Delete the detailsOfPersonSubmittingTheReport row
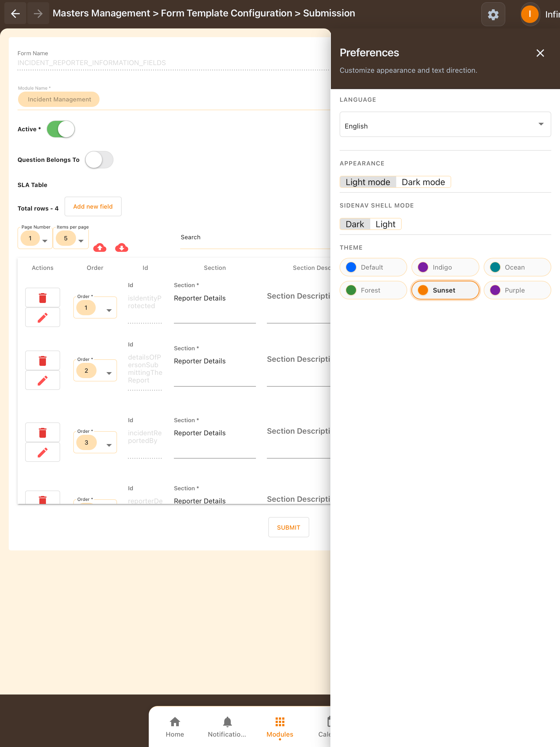 (43, 360)
